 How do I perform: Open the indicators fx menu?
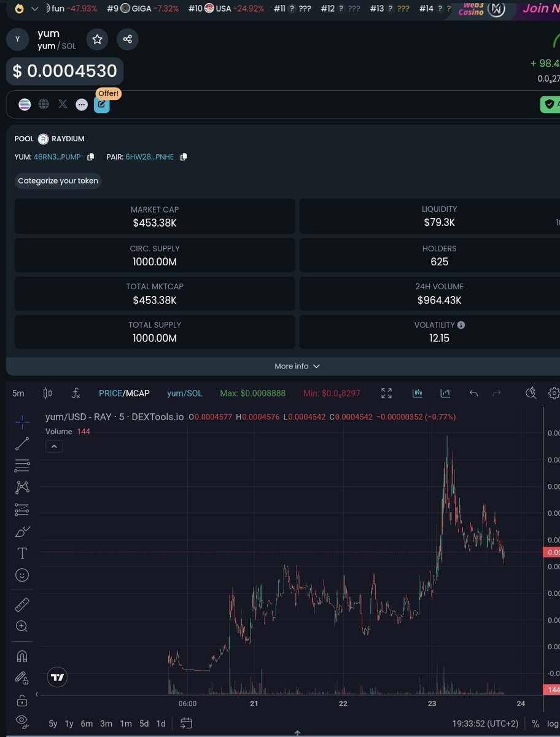tap(76, 393)
